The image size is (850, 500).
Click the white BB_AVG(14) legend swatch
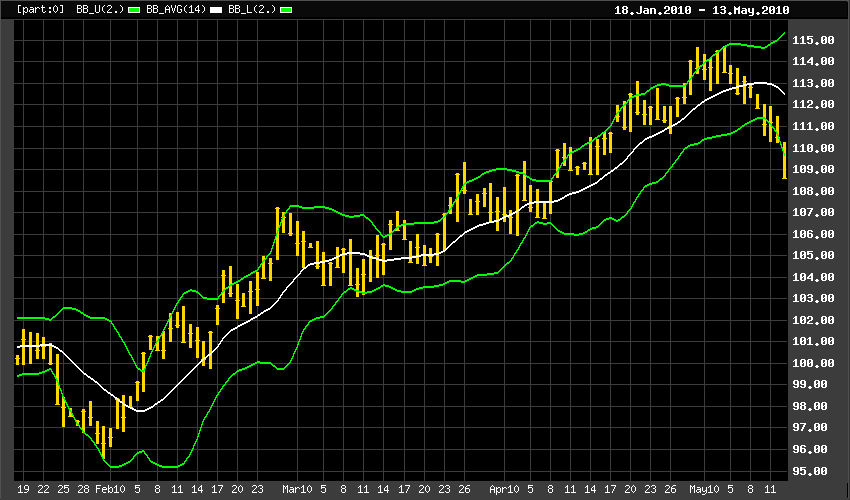coord(216,10)
